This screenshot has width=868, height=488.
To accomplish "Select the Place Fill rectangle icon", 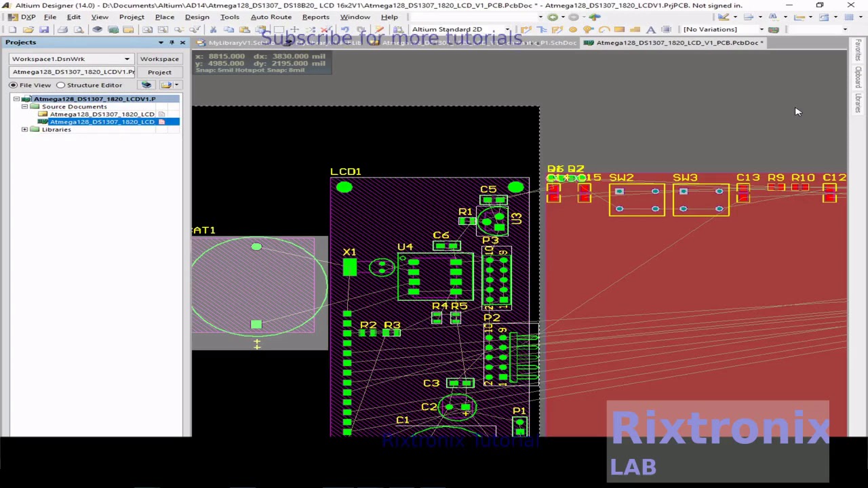I will coord(619,30).
